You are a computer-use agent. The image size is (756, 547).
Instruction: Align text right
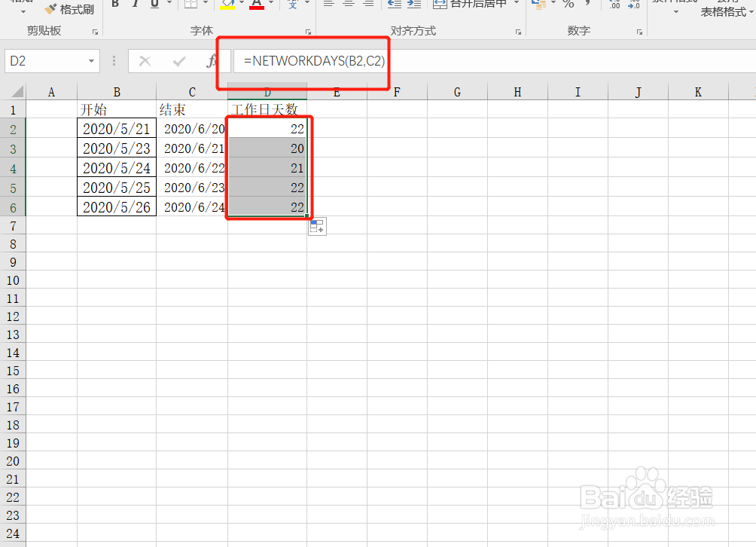coord(368,4)
